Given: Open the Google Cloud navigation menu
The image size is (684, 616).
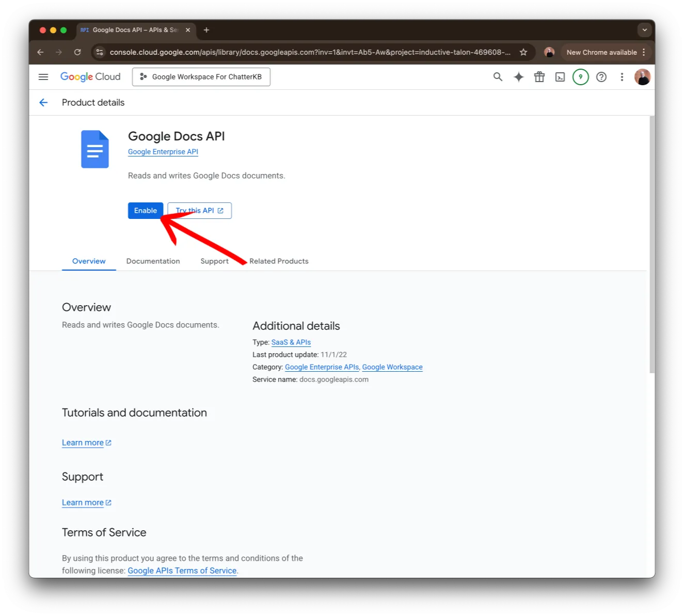Looking at the screenshot, I should 43,77.
